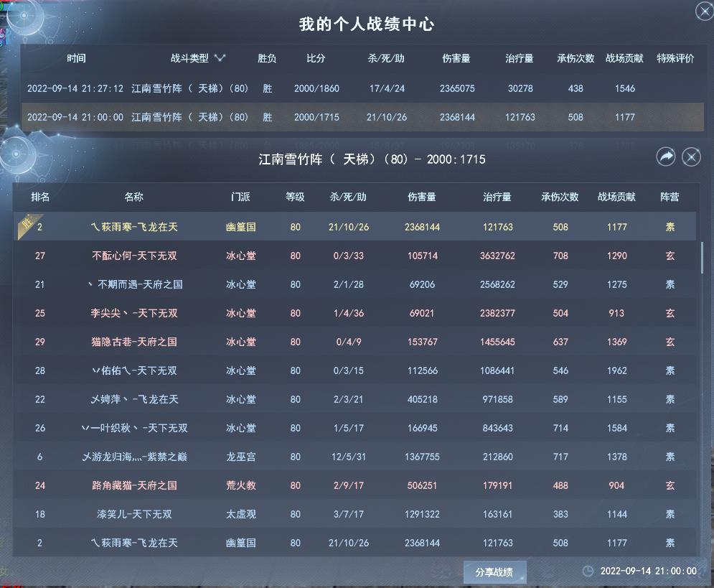
Task: Select player 猫隐古巷-天府之国
Action: (x=354, y=342)
